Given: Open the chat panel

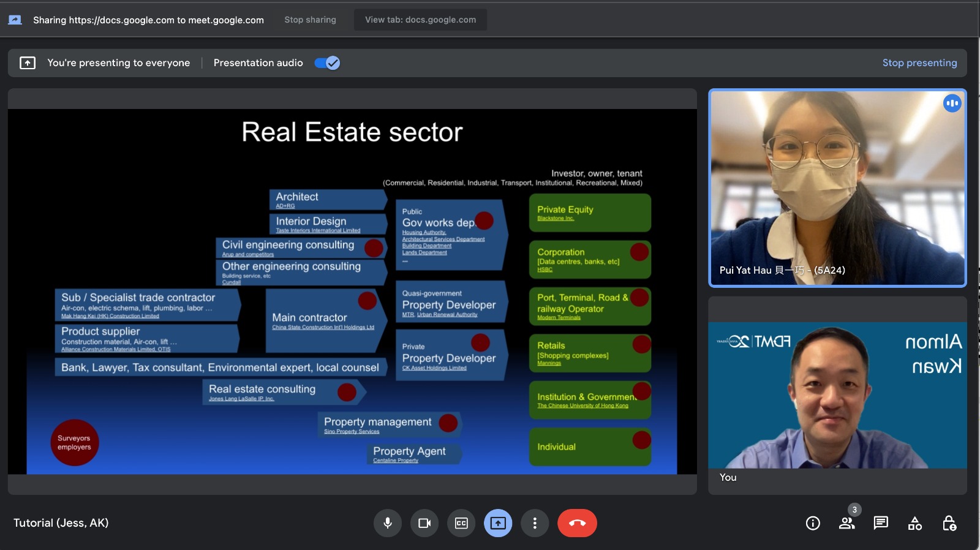Looking at the screenshot, I should (x=881, y=523).
